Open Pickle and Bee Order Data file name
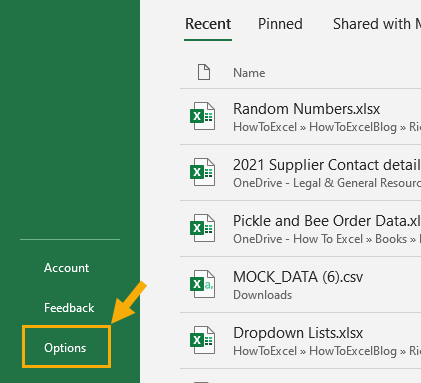 pos(327,221)
